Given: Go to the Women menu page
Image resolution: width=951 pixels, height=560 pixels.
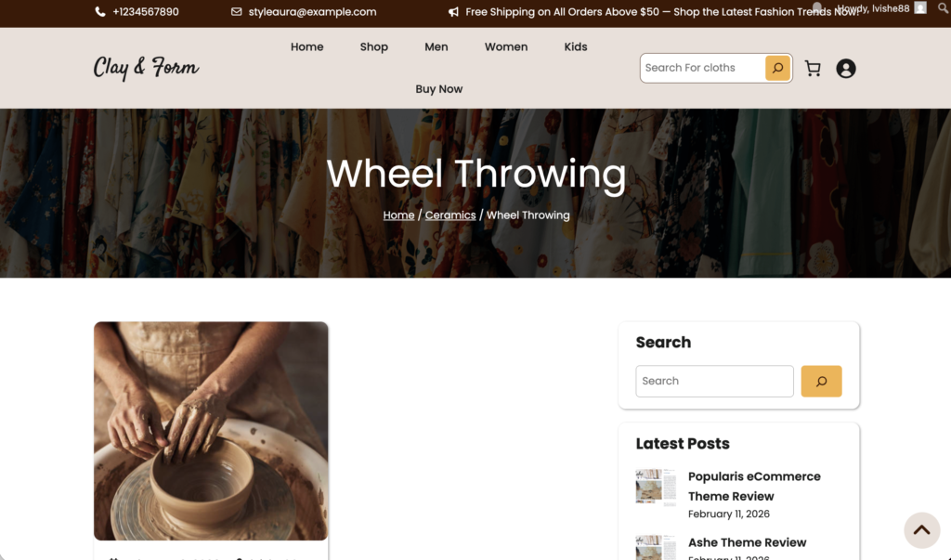Looking at the screenshot, I should pos(506,46).
